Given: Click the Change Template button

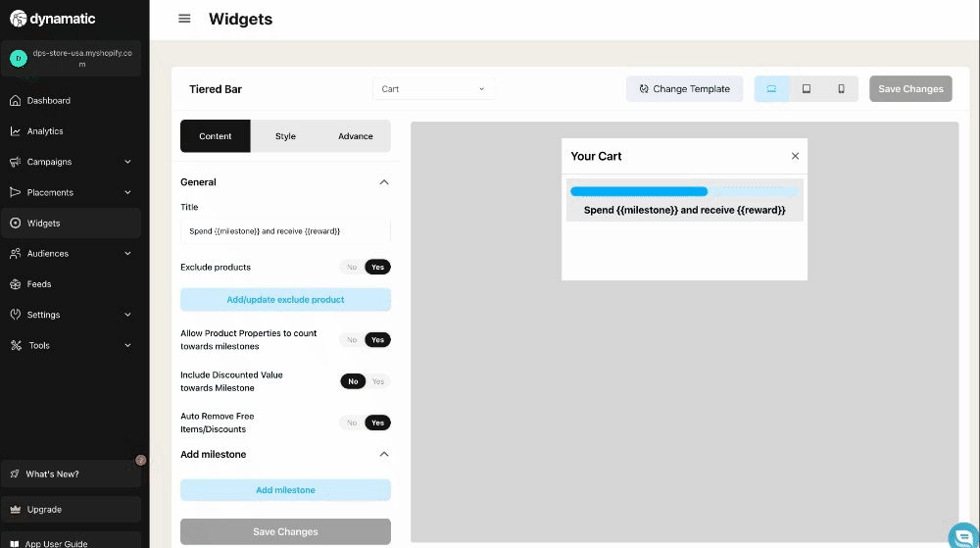Looking at the screenshot, I should pos(684,89).
